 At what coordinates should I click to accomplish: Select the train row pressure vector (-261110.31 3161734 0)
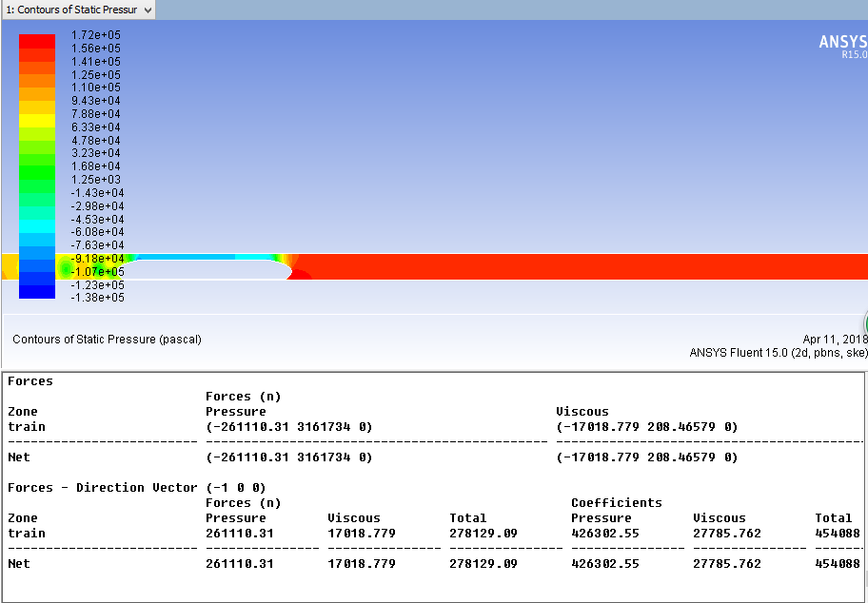pyautogui.click(x=289, y=427)
